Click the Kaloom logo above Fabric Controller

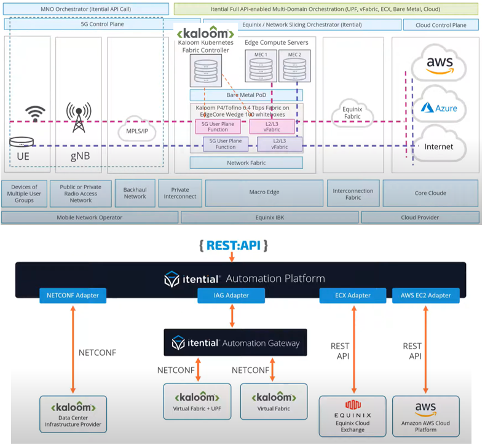point(205,33)
